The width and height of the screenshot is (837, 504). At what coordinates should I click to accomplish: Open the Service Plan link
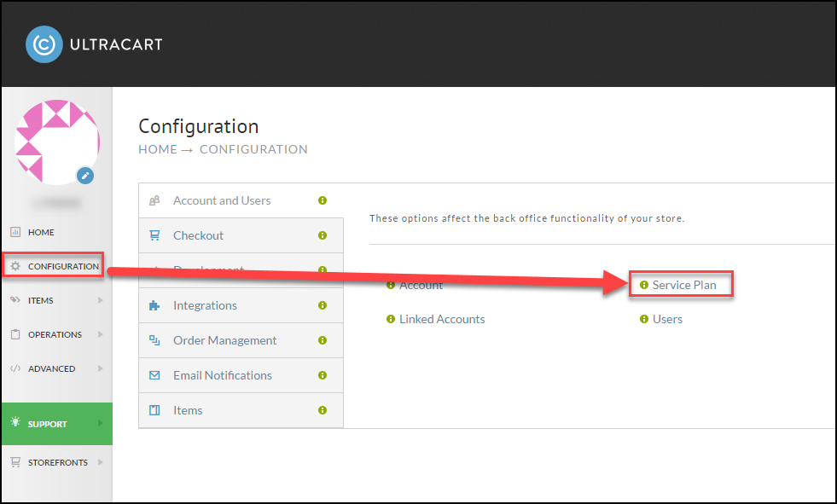684,285
